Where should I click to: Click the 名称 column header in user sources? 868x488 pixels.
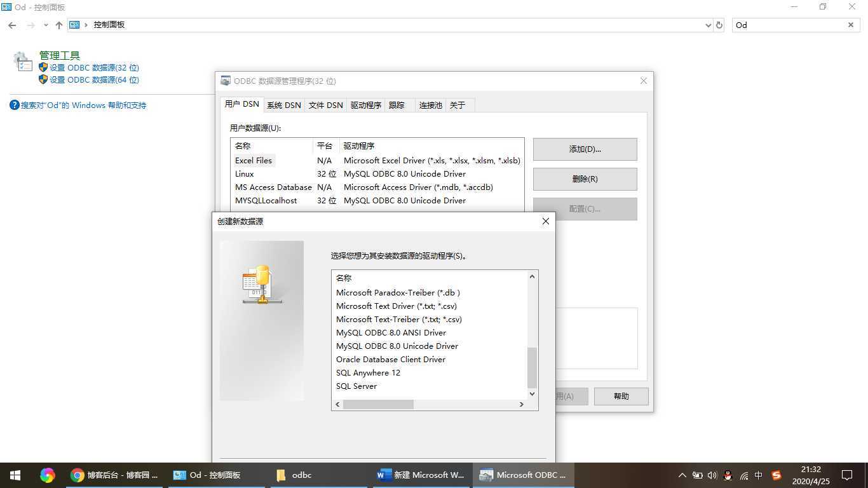(x=272, y=146)
